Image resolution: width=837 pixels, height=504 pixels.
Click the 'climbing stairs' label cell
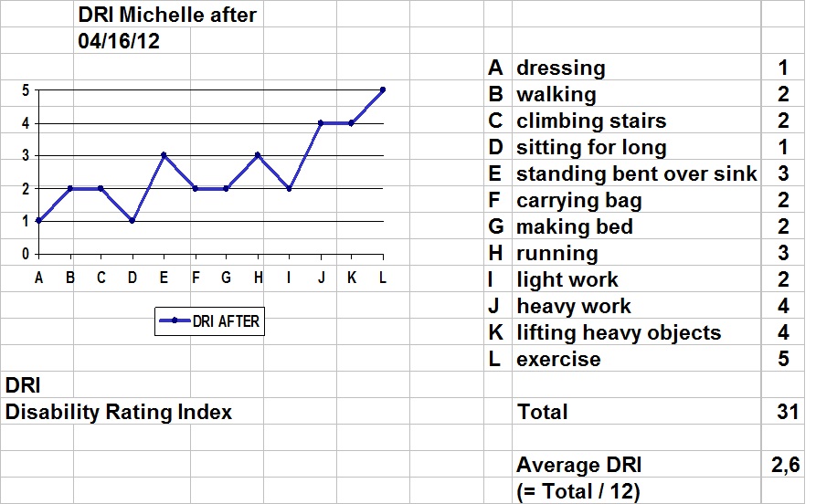click(x=636, y=120)
